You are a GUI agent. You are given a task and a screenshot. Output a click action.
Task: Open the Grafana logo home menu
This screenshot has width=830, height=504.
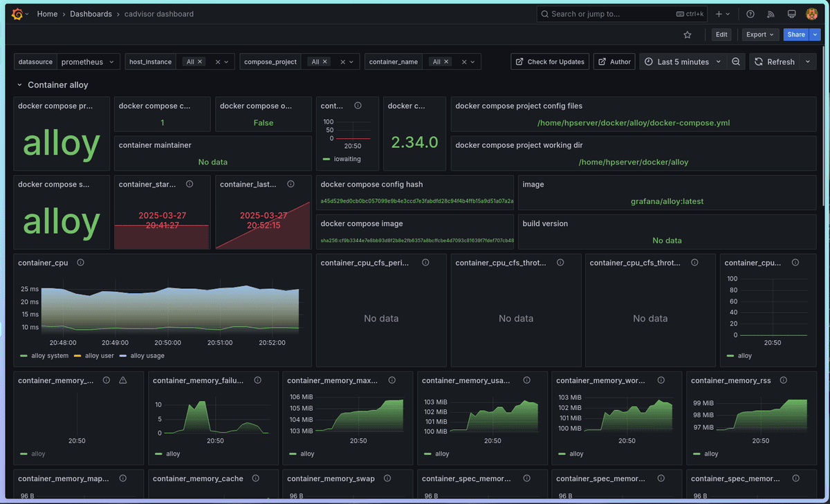click(x=17, y=14)
